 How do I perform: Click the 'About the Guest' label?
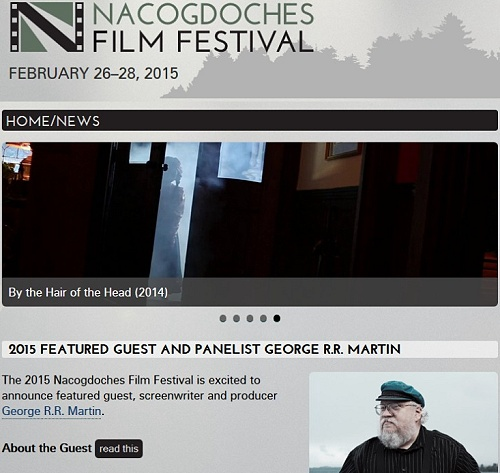tap(47, 448)
